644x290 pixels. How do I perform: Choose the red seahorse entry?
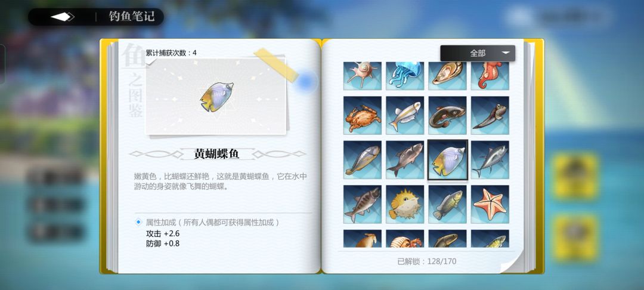click(490, 76)
